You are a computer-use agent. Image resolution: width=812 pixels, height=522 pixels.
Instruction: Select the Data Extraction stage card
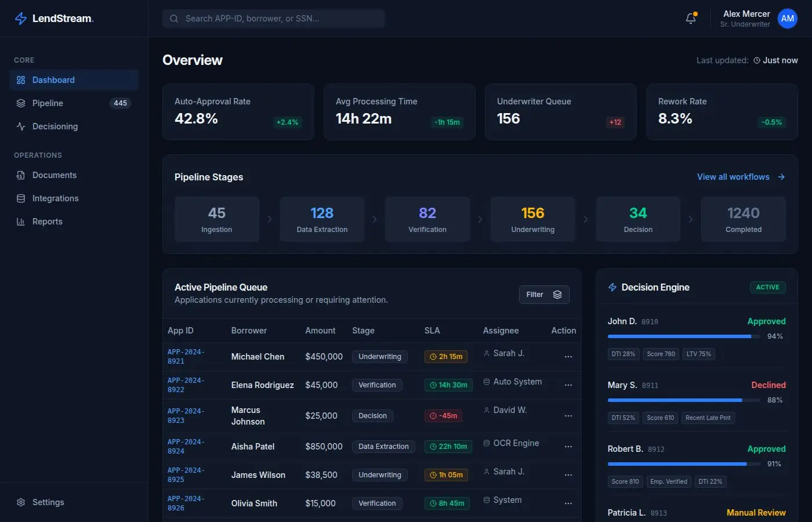tap(322, 219)
